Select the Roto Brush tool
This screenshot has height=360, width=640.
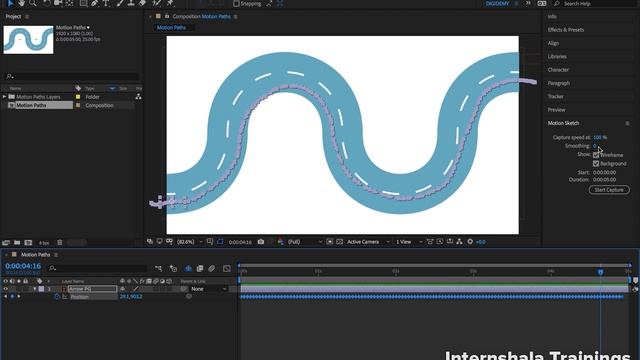coord(157,3)
